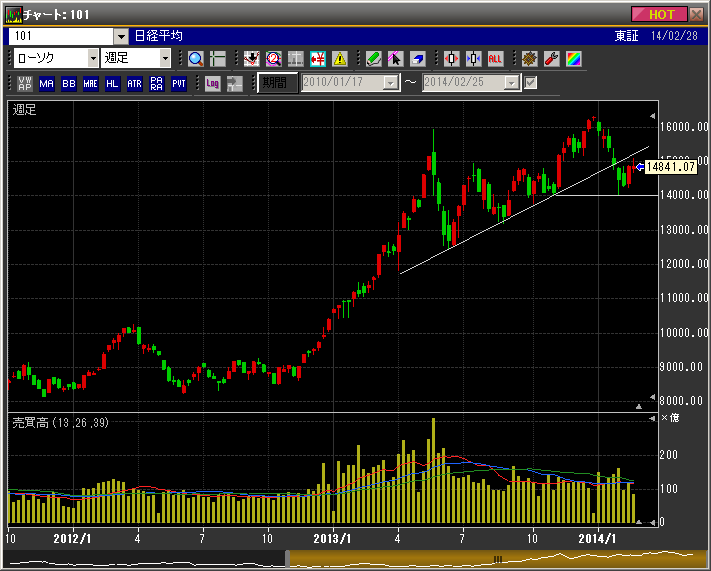Open the start date 2010/01/17 dropdown
Image resolution: width=711 pixels, height=571 pixels.
coord(390,83)
